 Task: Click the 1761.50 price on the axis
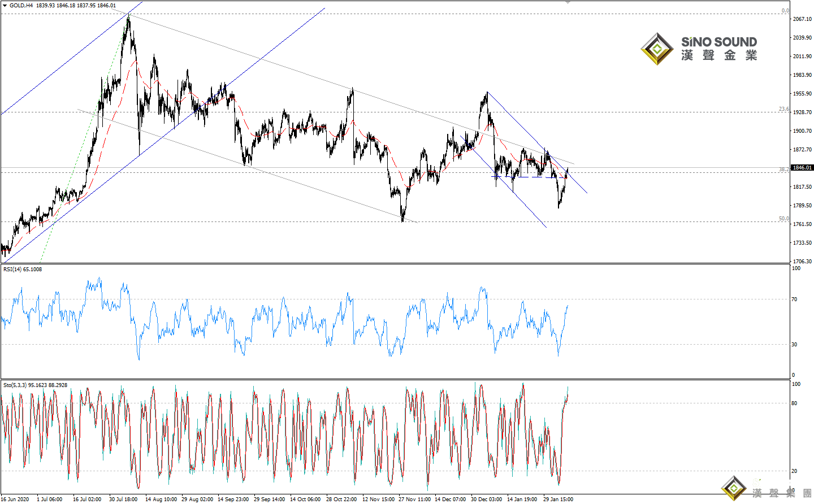coord(802,224)
